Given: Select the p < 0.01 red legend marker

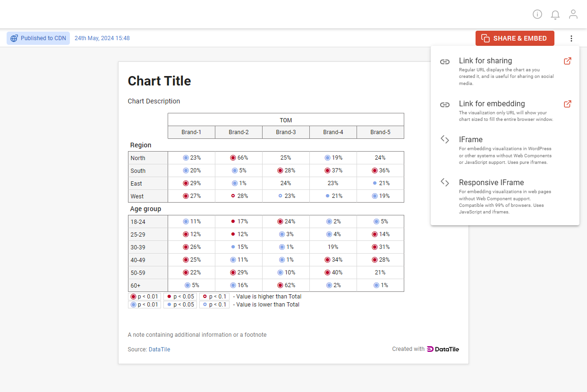Looking at the screenshot, I should 134,296.
